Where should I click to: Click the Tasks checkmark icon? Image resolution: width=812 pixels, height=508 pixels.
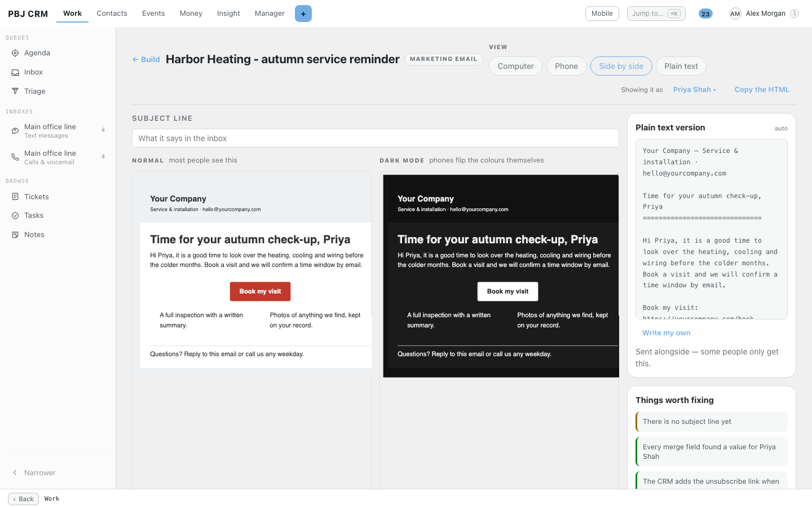(15, 216)
